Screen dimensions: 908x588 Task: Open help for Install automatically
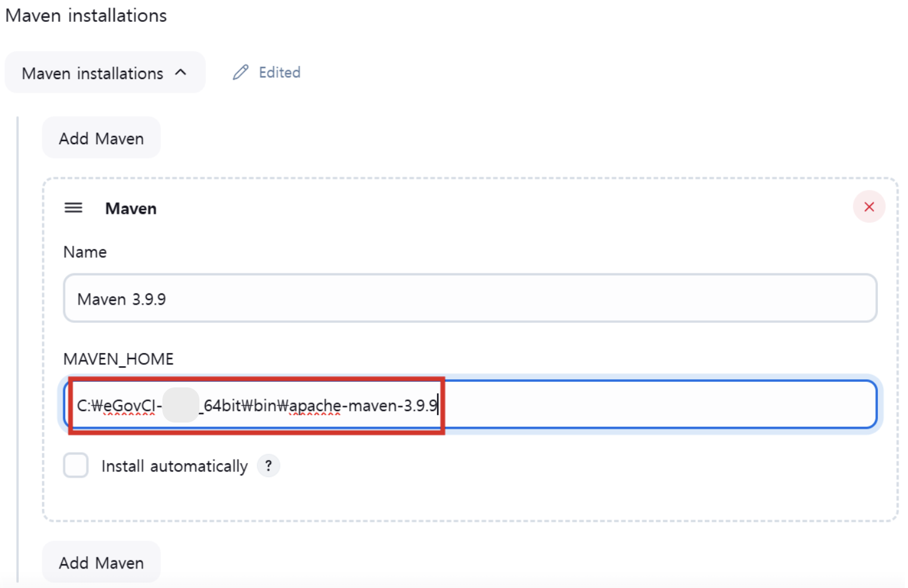(x=268, y=466)
